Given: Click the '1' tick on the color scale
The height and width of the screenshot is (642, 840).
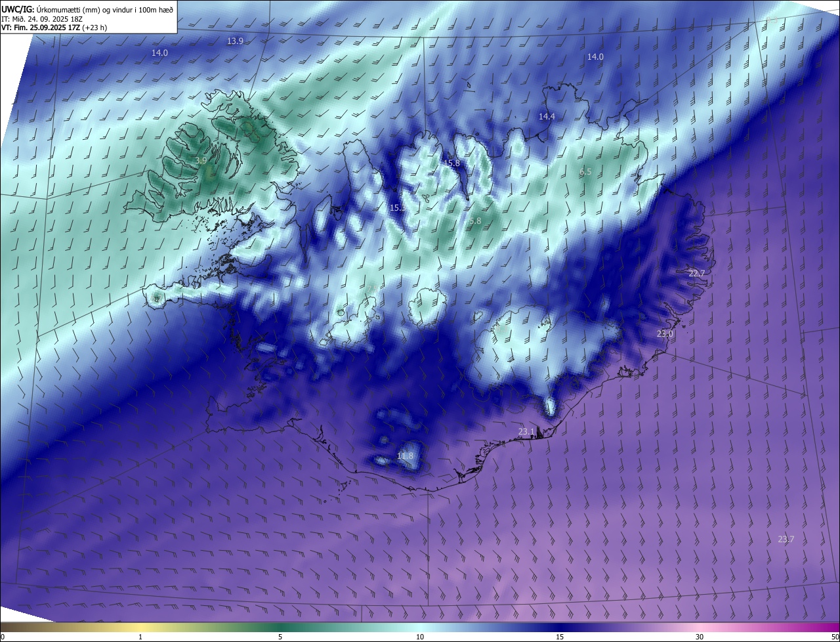Looking at the screenshot, I should 140,637.
